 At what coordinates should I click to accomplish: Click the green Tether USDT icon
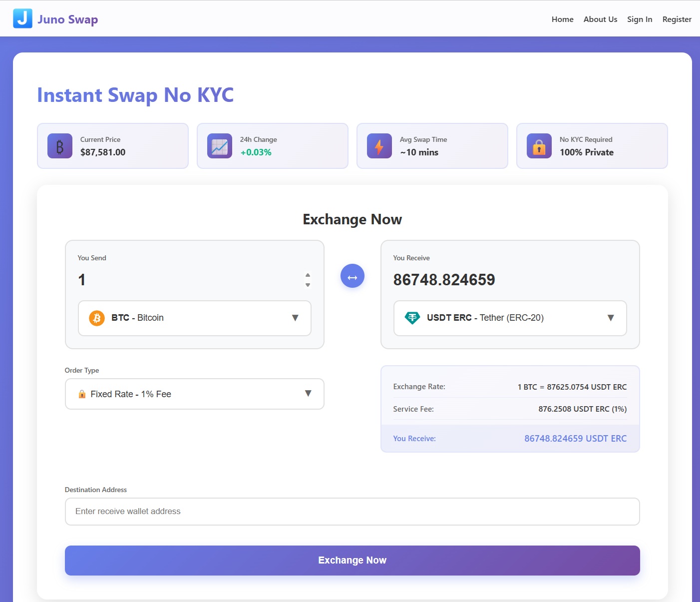[412, 318]
